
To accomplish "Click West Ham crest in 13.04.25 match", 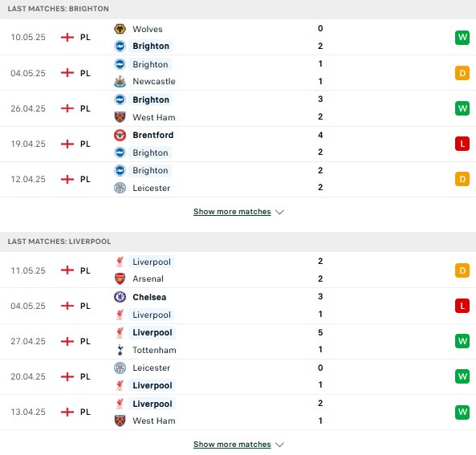I will coord(120,420).
